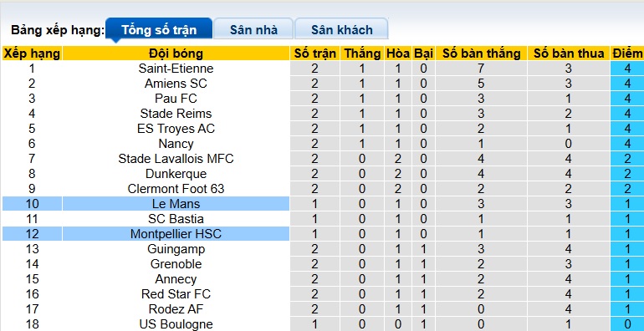Click the Điểm column header
The image size is (644, 331).
tap(626, 53)
